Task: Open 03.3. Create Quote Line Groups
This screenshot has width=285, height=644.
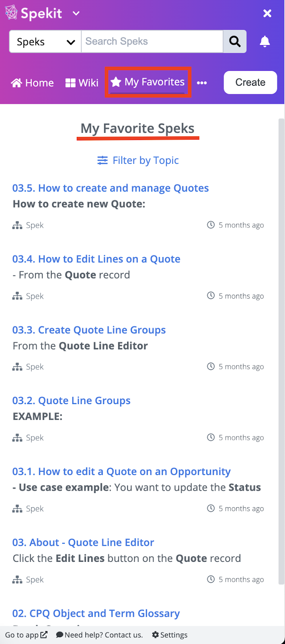Action: [89, 330]
